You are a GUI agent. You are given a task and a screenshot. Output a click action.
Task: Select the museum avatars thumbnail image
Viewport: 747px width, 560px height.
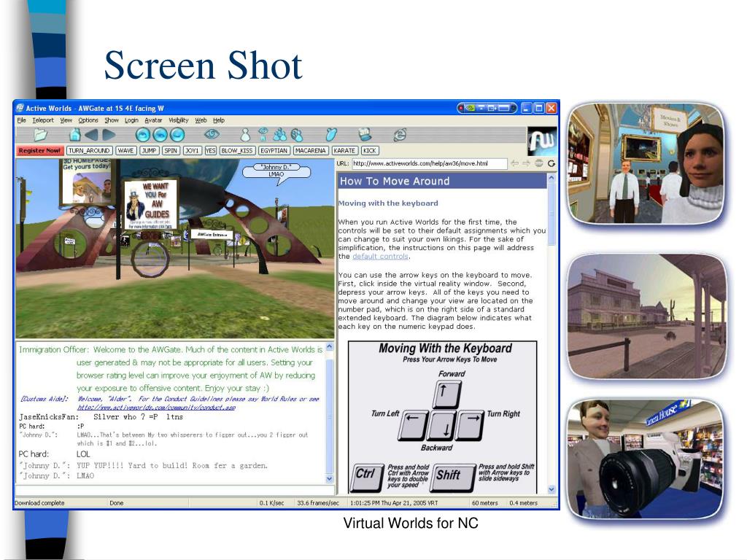[646, 163]
